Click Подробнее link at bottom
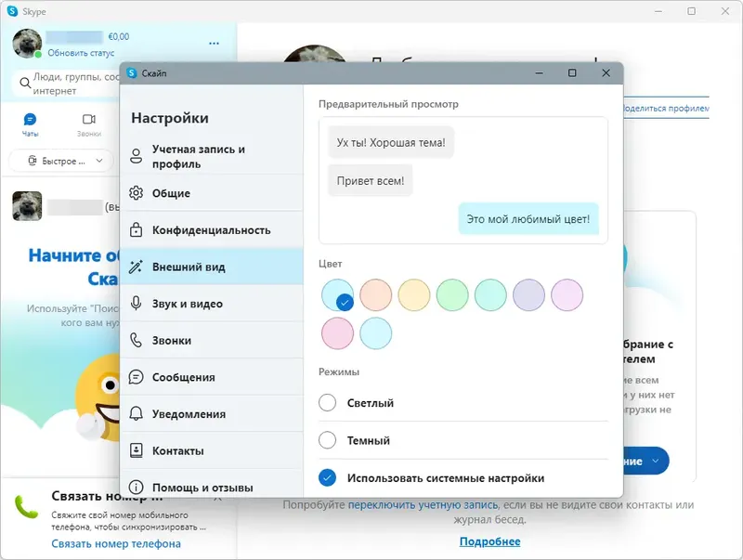This screenshot has width=743, height=560. [490, 541]
